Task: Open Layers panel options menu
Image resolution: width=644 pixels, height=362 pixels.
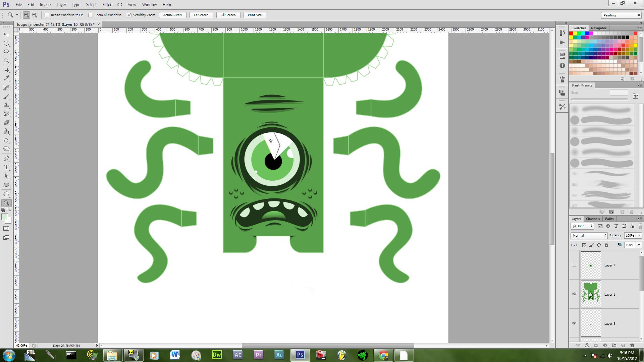Action: [639, 219]
